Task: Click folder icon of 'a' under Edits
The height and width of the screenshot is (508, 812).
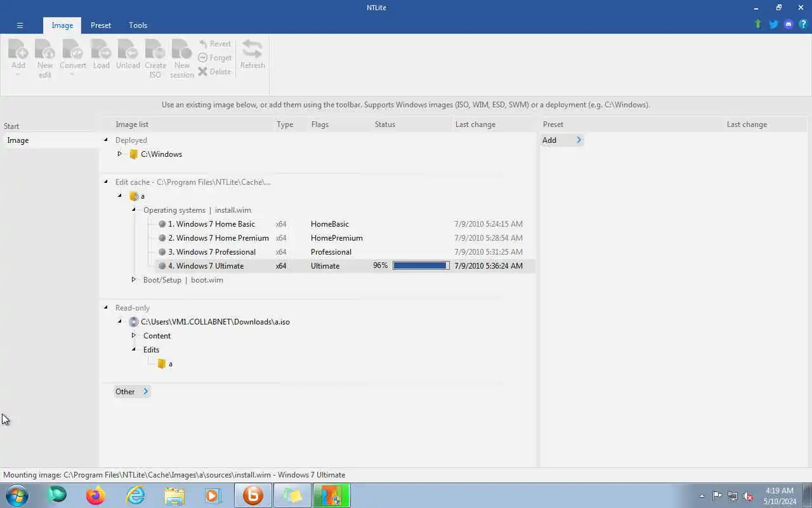Action: (x=162, y=364)
